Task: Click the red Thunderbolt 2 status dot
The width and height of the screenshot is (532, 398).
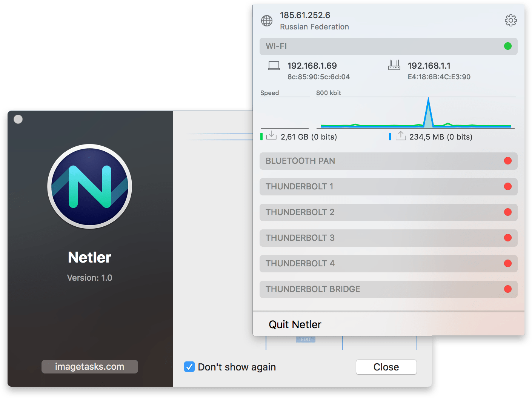Action: [508, 212]
